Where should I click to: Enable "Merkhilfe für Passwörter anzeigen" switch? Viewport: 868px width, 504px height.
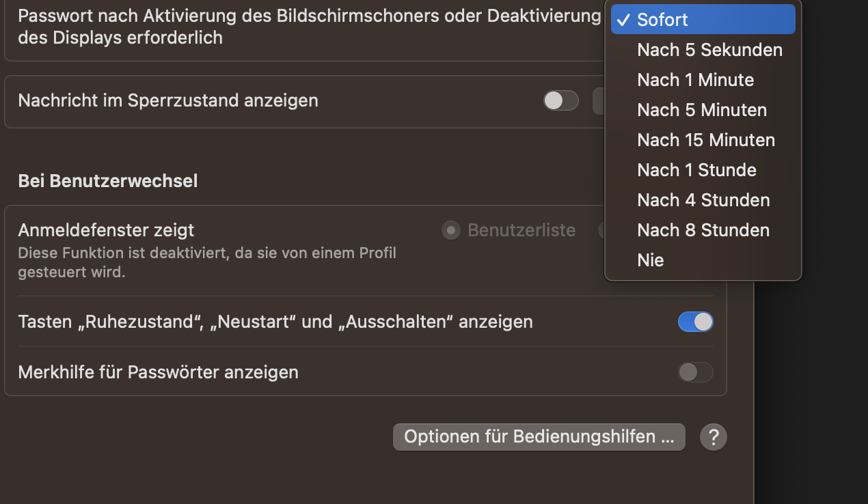[x=695, y=372]
